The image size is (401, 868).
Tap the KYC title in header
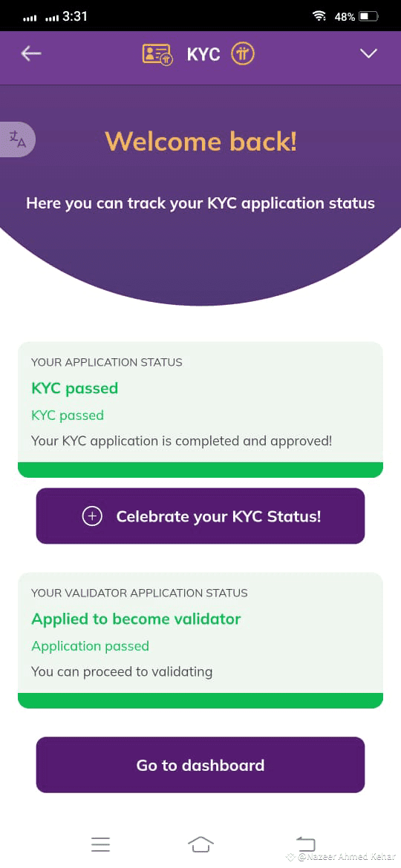(x=203, y=54)
